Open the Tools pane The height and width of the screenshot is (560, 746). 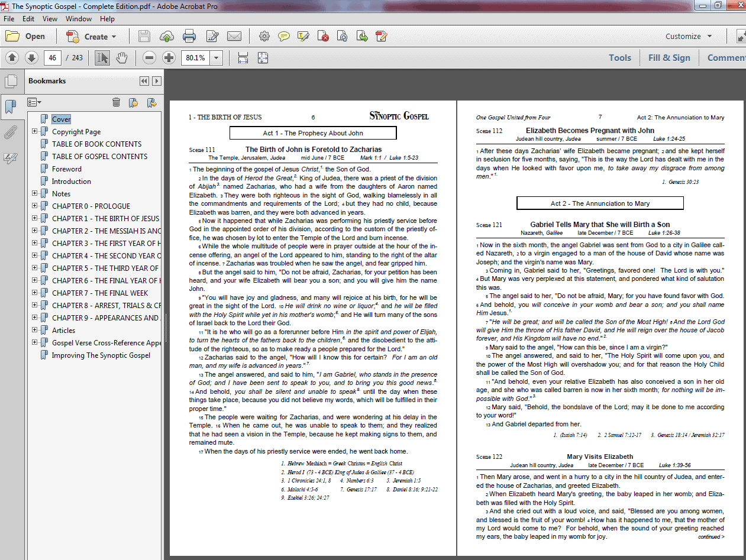click(620, 57)
